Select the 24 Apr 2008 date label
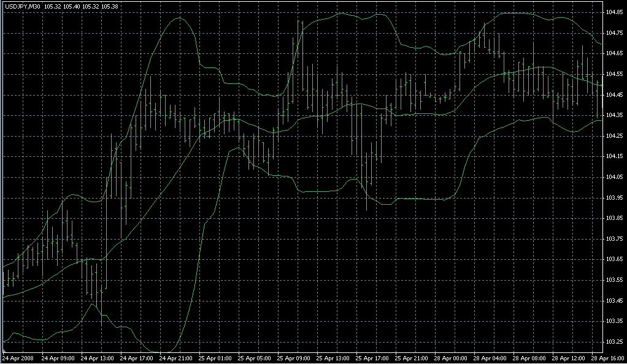 coord(17,357)
